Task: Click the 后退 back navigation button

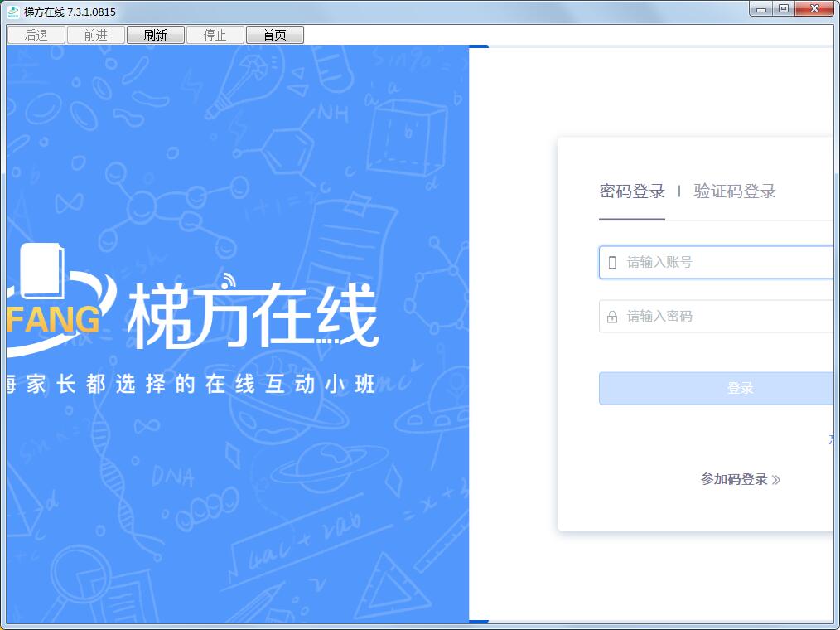Action: pyautogui.click(x=36, y=35)
